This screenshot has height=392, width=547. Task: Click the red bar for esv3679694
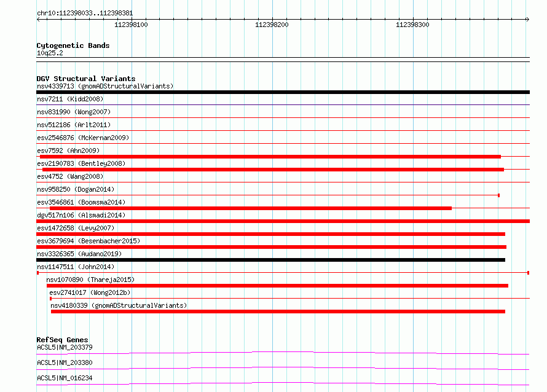pos(272,247)
